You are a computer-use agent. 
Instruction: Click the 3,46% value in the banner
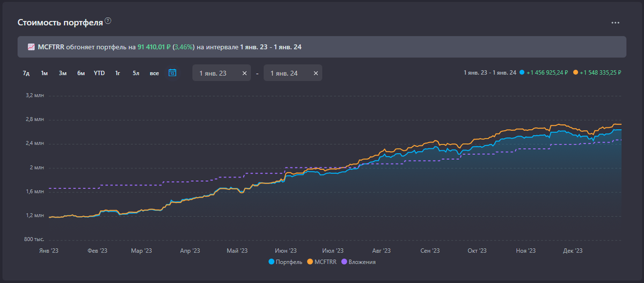(x=184, y=47)
